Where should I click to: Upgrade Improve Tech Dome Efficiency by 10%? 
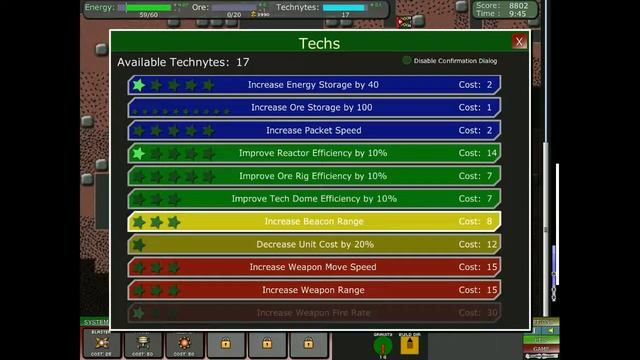[314, 199]
